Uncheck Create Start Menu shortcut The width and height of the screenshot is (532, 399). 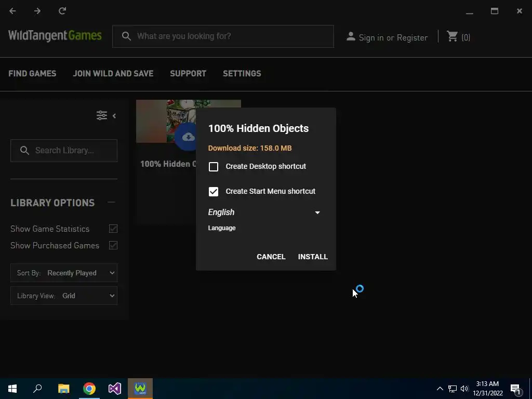214,191
